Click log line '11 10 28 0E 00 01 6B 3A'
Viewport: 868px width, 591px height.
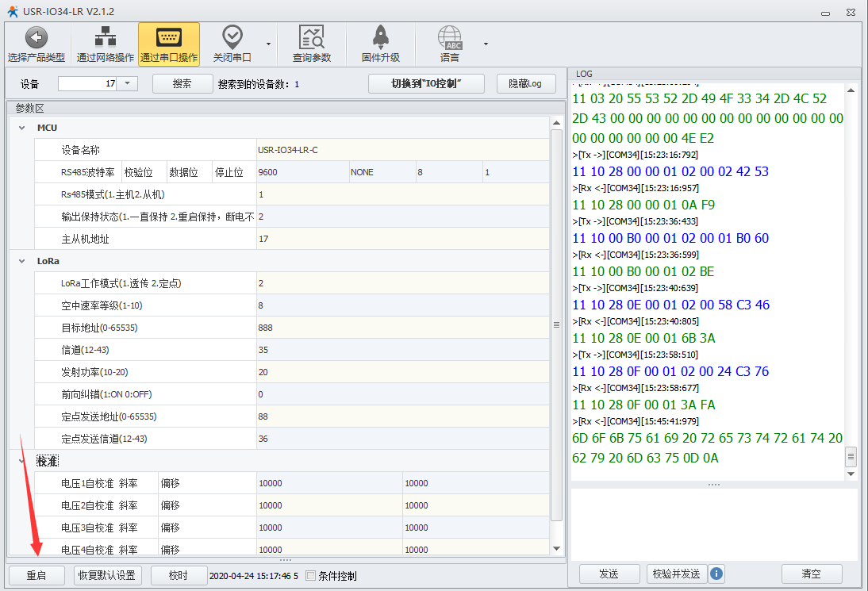643,338
